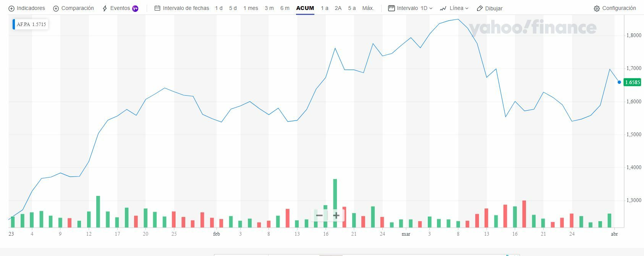Click the Comparación plus icon
The height and width of the screenshot is (256, 644).
coord(56,8)
